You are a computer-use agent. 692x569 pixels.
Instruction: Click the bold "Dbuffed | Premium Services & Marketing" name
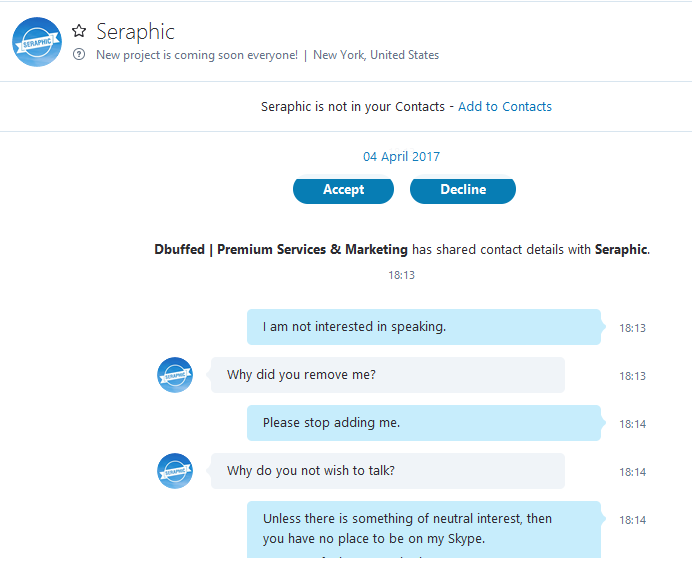(281, 250)
